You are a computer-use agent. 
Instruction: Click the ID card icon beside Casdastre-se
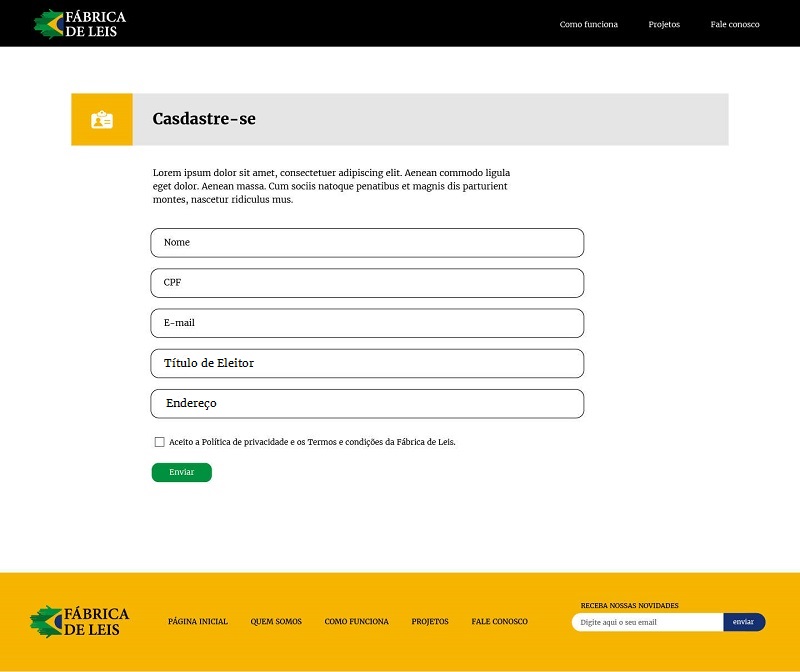(x=102, y=120)
